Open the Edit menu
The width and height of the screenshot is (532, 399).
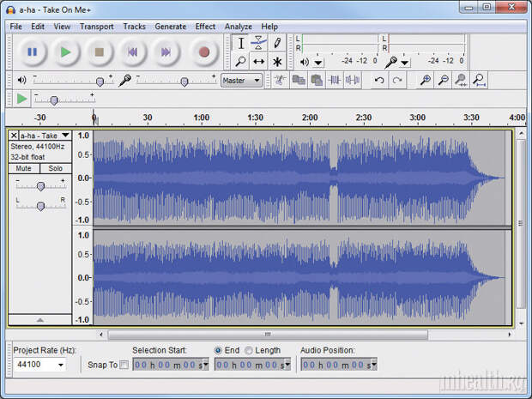tap(38, 27)
